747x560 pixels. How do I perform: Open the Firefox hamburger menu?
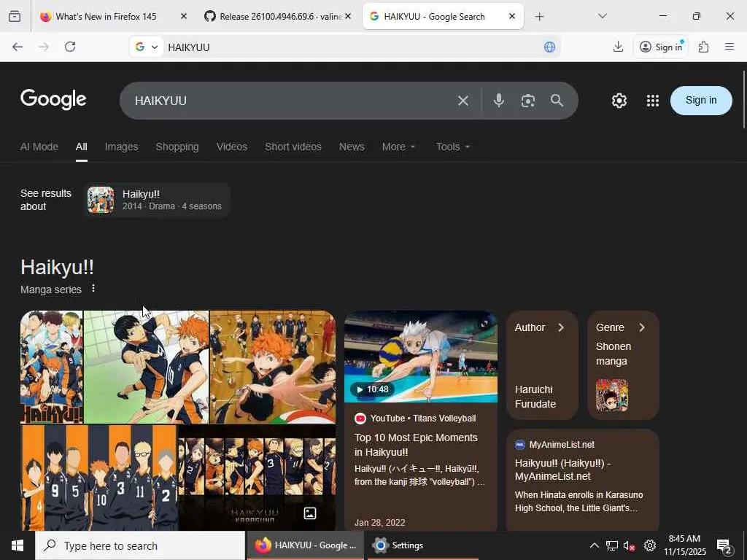click(x=729, y=47)
